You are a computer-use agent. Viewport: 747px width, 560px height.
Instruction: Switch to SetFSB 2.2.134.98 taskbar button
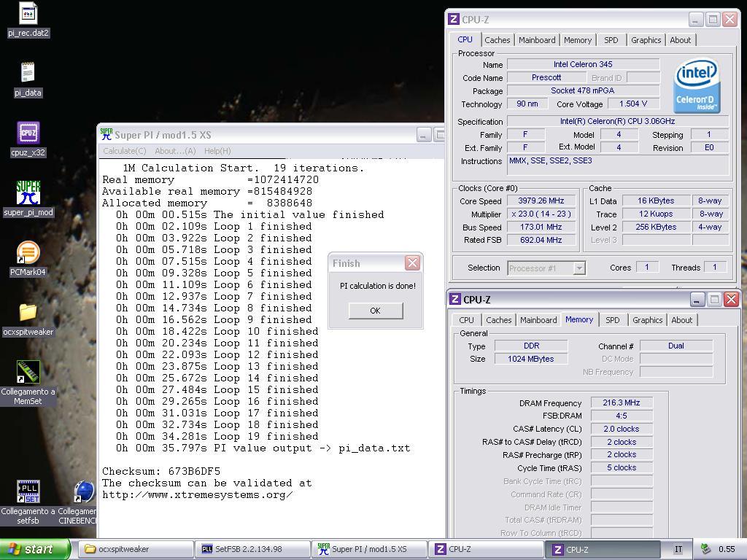pyautogui.click(x=252, y=549)
